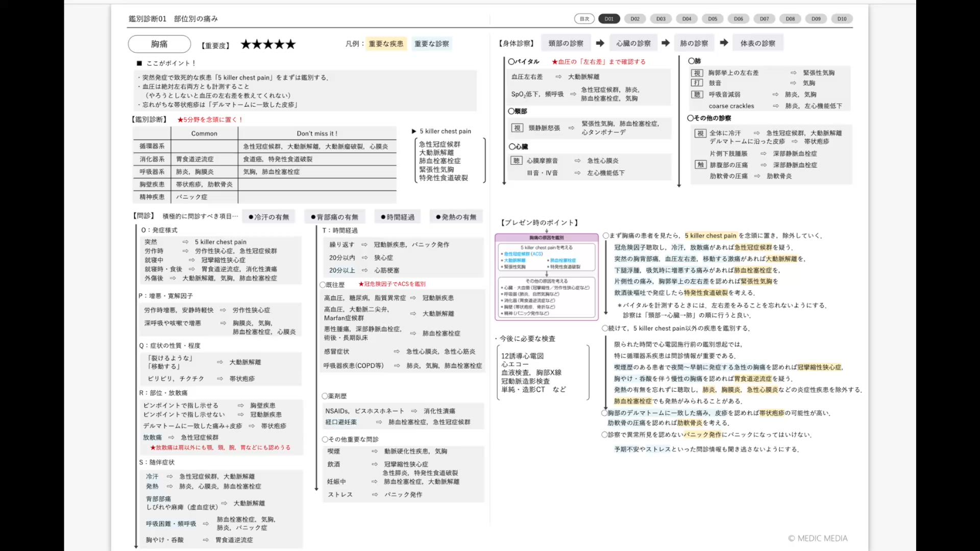Screen dimensions: 980x551
Task: Select the 背部痛の有無 bullet item
Action: point(334,217)
